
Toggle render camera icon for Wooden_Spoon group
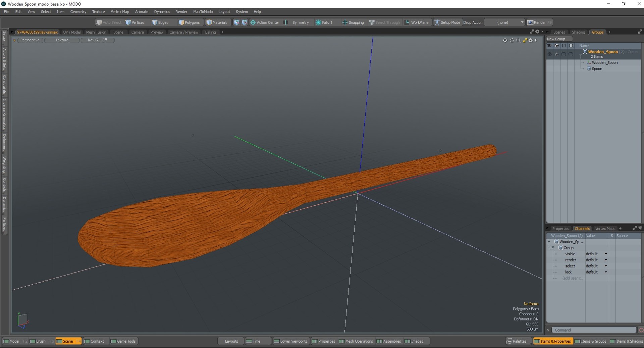click(557, 54)
